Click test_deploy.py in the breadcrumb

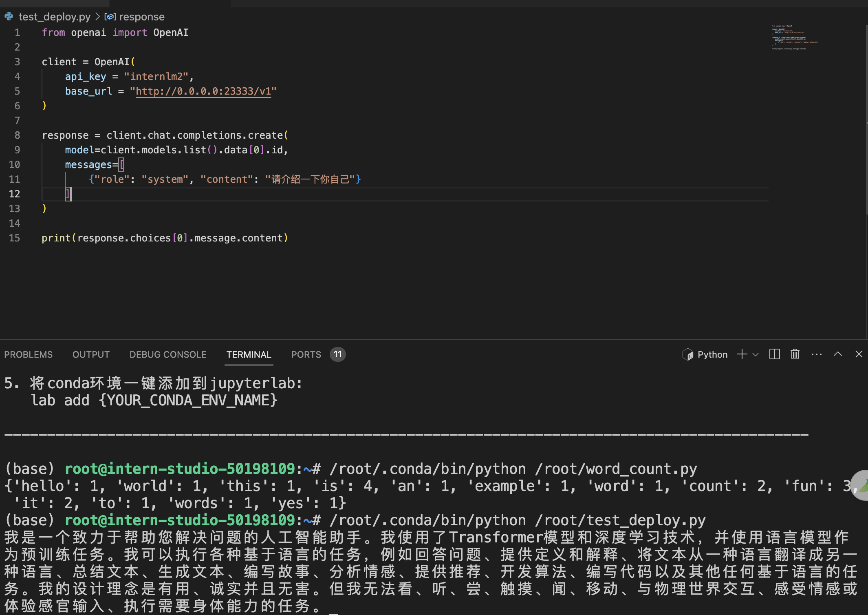(55, 17)
